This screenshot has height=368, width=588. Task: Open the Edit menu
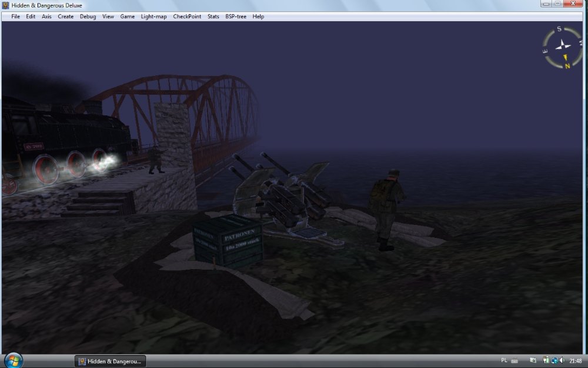coord(31,16)
